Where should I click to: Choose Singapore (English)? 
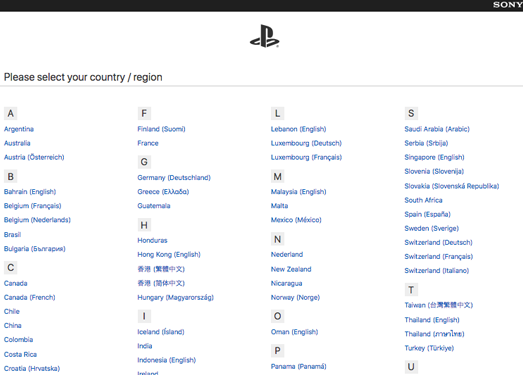434,157
